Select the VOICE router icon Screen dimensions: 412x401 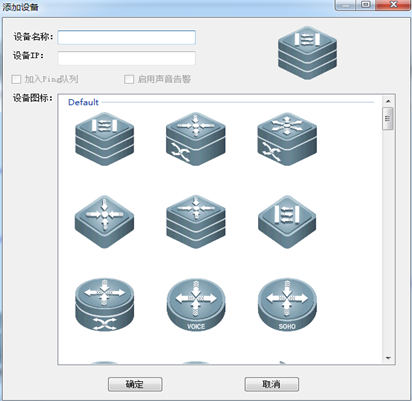pyautogui.click(x=196, y=305)
